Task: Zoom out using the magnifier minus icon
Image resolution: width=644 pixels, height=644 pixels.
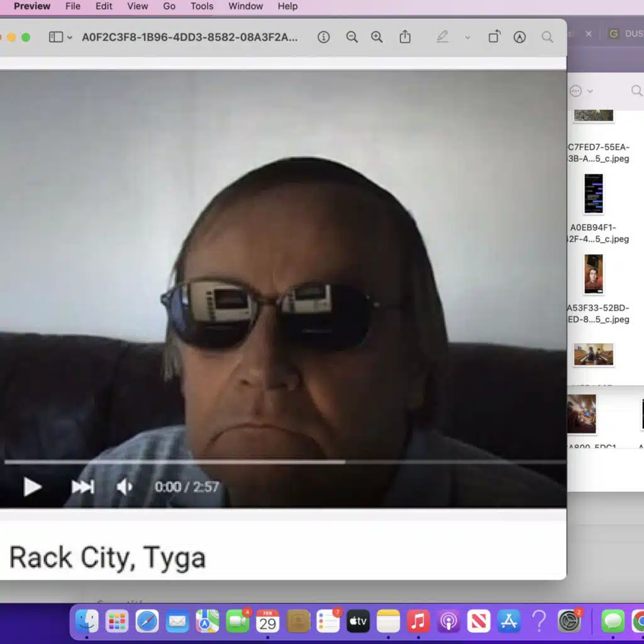Action: [352, 37]
